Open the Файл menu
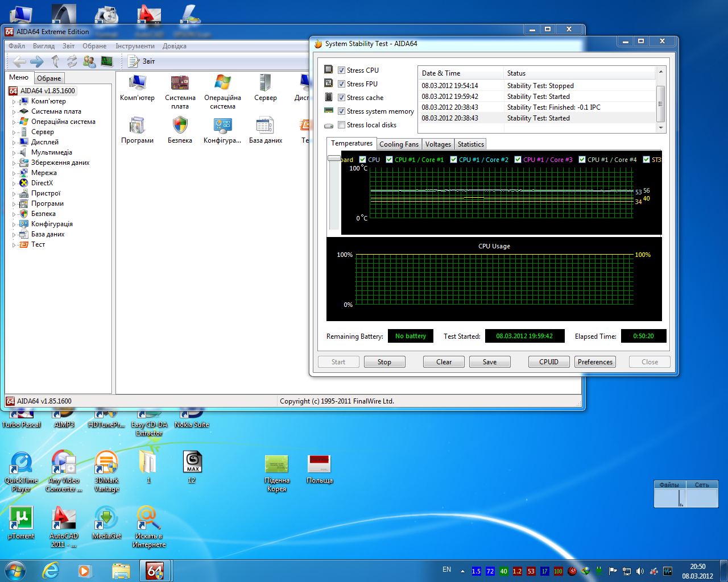This screenshot has height=582, width=728. 17,46
